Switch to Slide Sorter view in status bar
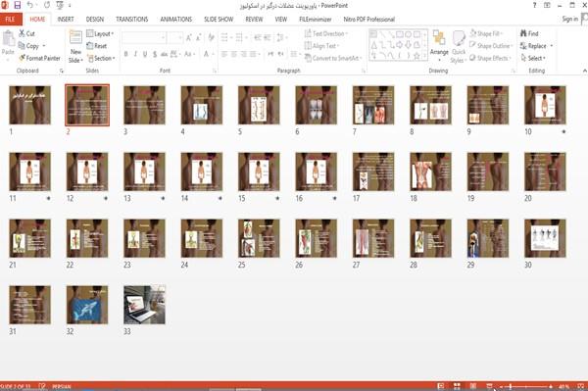Viewport: 588px width, 391px height. click(x=457, y=386)
